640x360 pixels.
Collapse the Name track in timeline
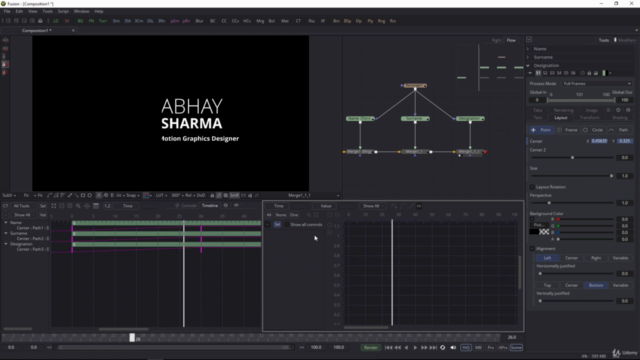click(6, 222)
